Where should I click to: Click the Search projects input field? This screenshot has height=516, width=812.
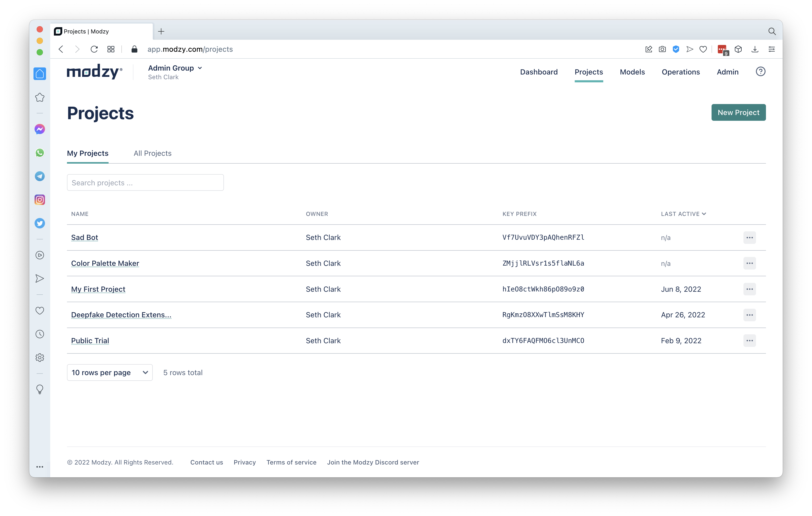click(x=145, y=183)
